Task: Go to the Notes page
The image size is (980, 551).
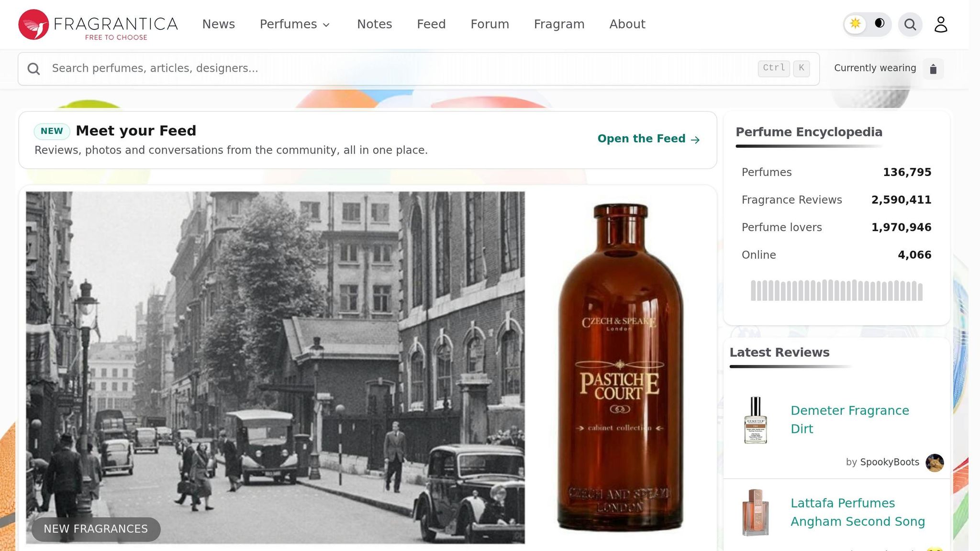Action: [374, 24]
